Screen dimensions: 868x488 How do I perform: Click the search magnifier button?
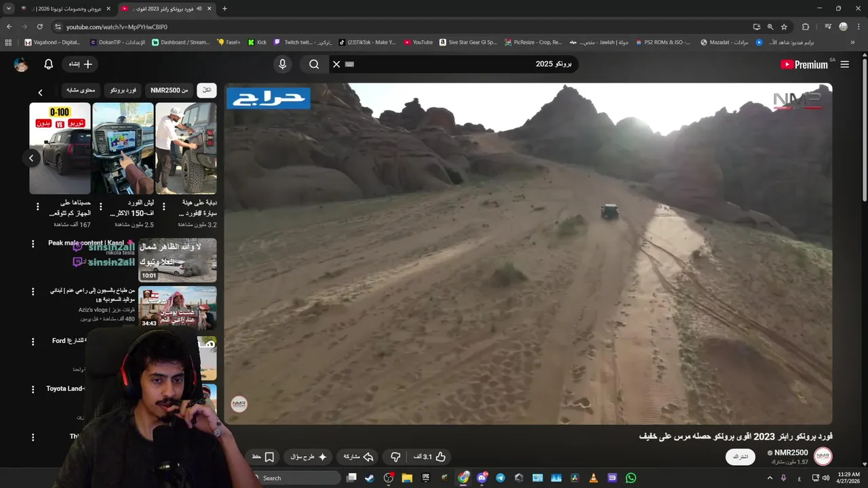314,64
